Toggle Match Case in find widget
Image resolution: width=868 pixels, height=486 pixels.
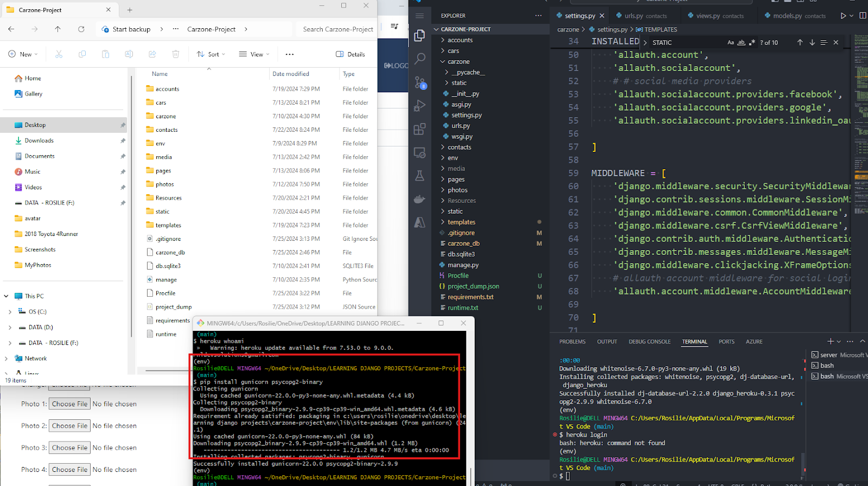(731, 42)
